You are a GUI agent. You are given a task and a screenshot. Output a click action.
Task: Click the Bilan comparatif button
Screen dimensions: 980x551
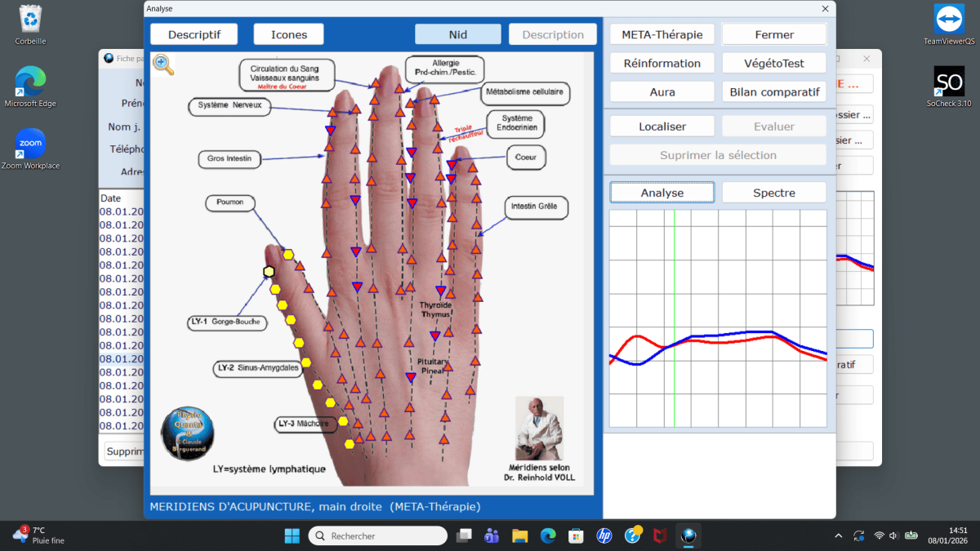(773, 91)
